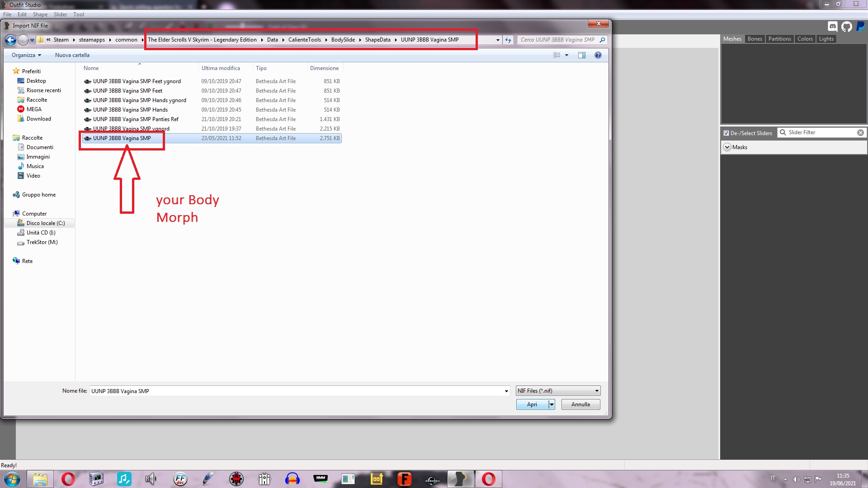868x488 pixels.
Task: Sort by Ultima modifica column header
Action: [221, 68]
